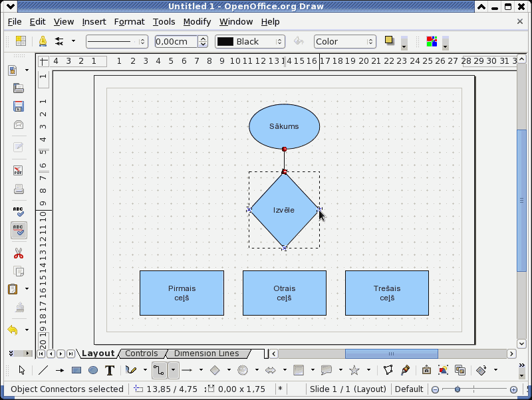Viewport: 532px width, 400px height.
Task: Adjust the zoom slider handle
Action: (458, 389)
